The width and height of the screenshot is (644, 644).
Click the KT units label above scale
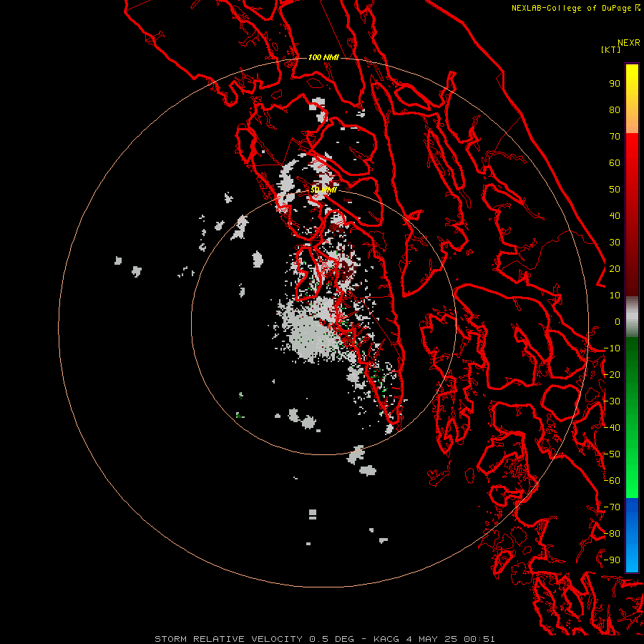[x=610, y=49]
